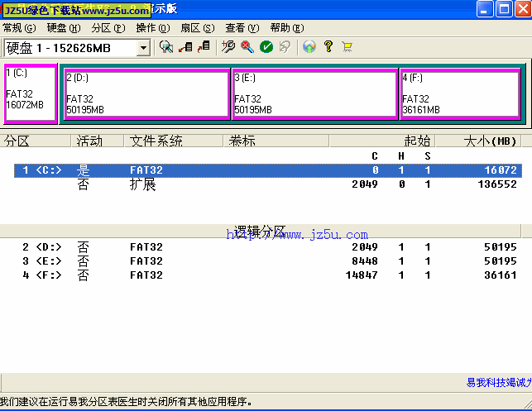Open the 操作(O) menu

[153, 28]
